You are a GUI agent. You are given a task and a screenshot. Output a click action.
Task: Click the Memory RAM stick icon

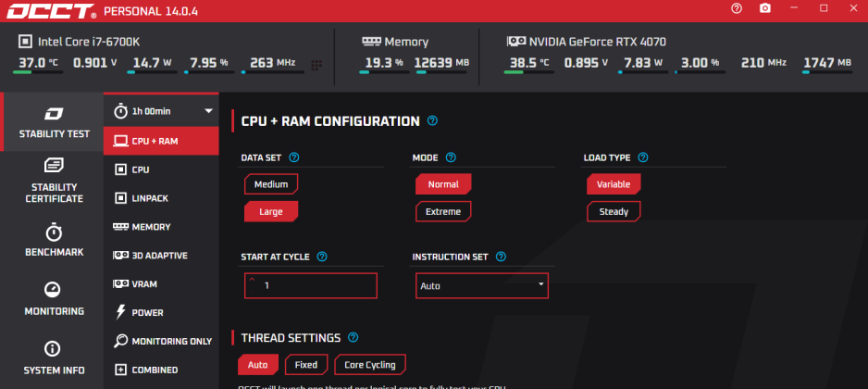click(371, 42)
